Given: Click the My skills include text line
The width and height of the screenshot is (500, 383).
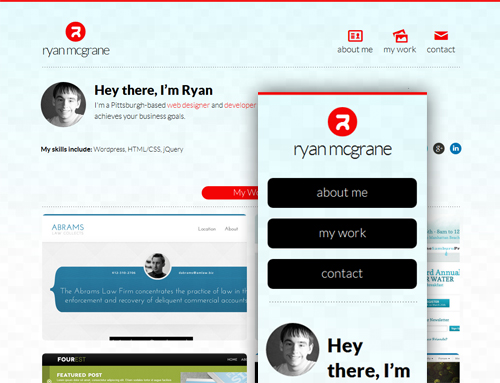Looking at the screenshot, I should click(112, 149).
